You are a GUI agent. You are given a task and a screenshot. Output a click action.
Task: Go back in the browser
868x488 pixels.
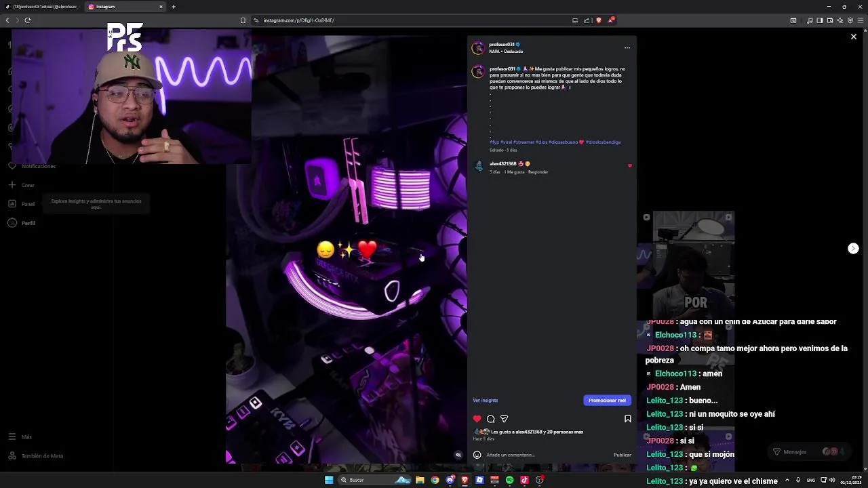tap(7, 20)
